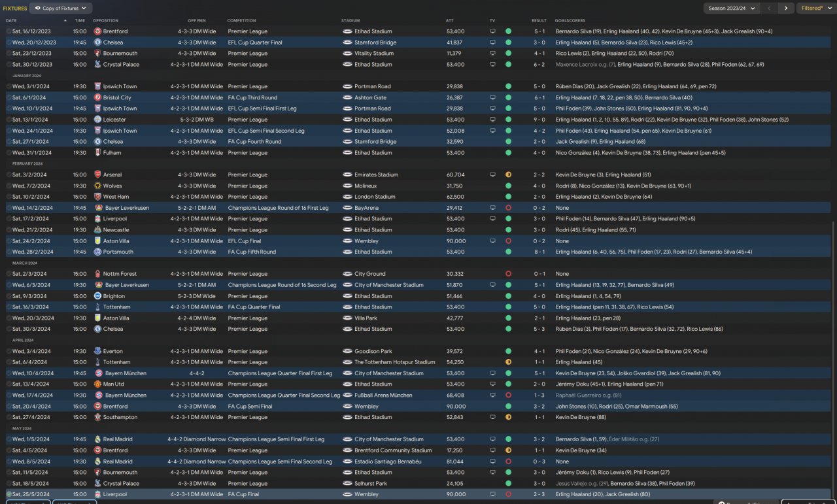
Task: Click the Leicester club badge
Action: (97, 120)
